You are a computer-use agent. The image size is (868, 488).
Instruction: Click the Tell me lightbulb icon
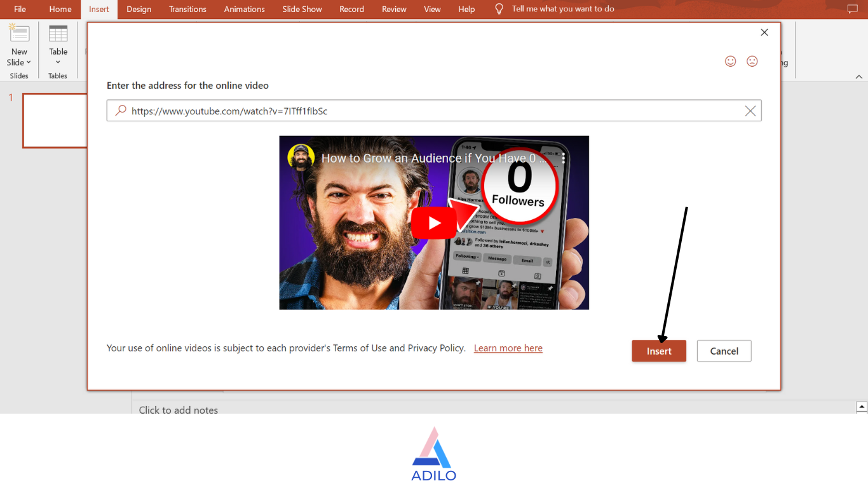coord(499,9)
